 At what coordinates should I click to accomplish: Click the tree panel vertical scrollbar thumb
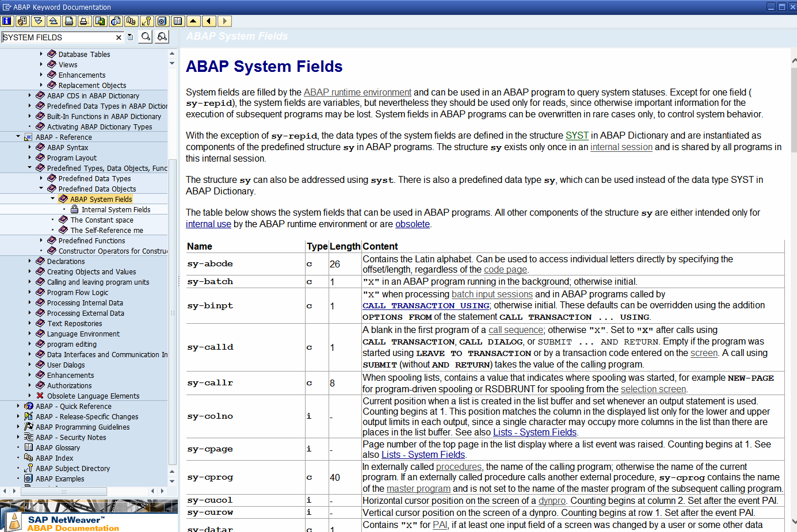(x=173, y=311)
